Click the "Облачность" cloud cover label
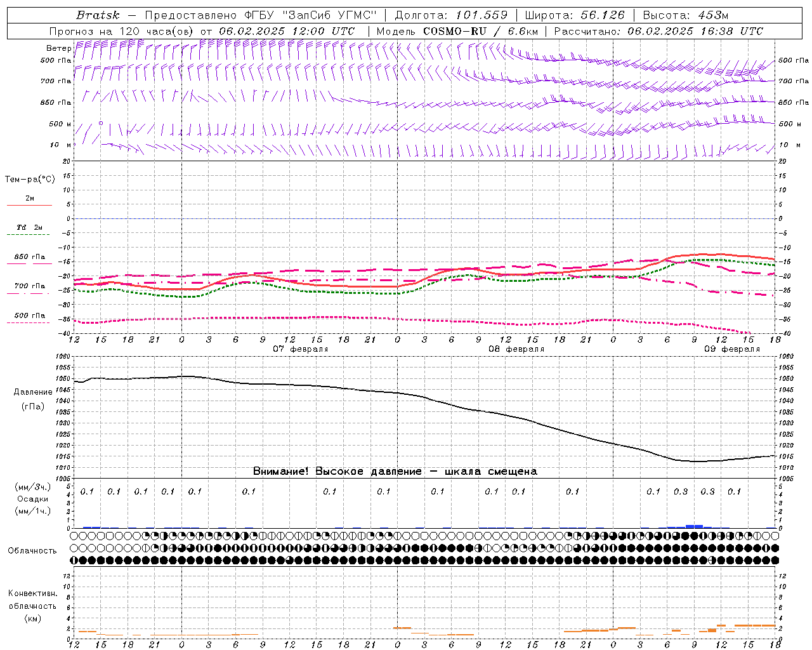This screenshot has width=812, height=650. [32, 550]
